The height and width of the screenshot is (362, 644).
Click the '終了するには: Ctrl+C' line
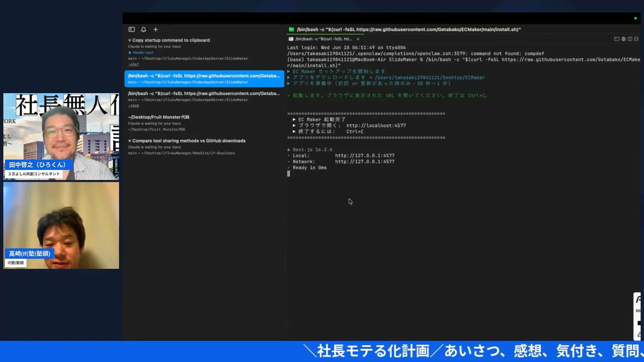(x=328, y=132)
